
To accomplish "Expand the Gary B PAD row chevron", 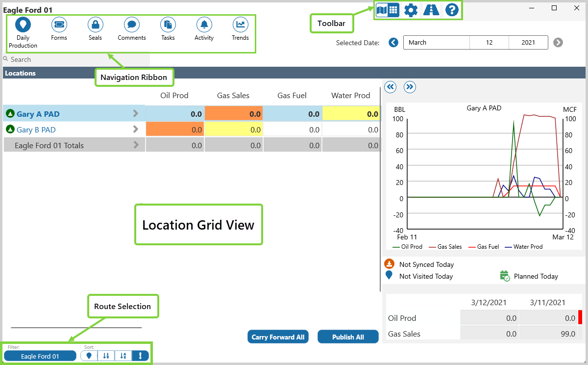I will tap(136, 130).
